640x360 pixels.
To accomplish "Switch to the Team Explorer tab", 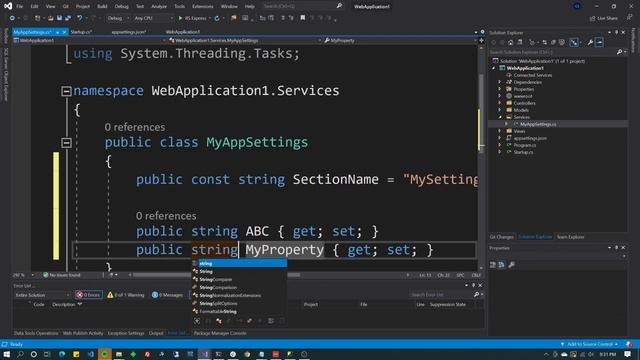I will [570, 237].
